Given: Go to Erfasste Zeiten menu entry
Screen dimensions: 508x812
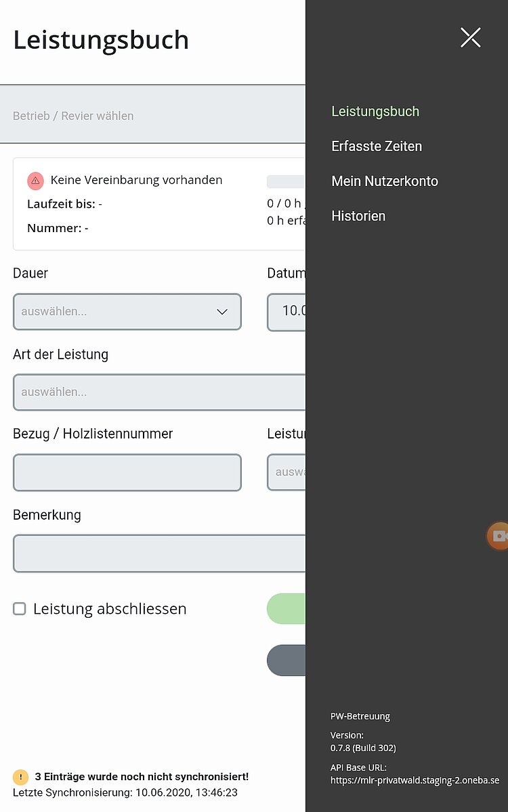Looking at the screenshot, I should (x=377, y=146).
